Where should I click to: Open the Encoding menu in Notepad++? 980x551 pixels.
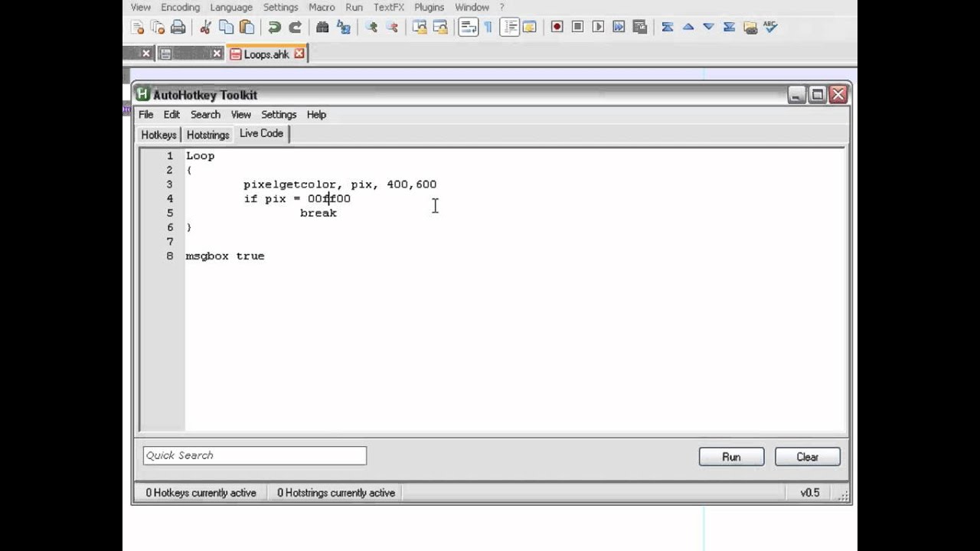[180, 7]
